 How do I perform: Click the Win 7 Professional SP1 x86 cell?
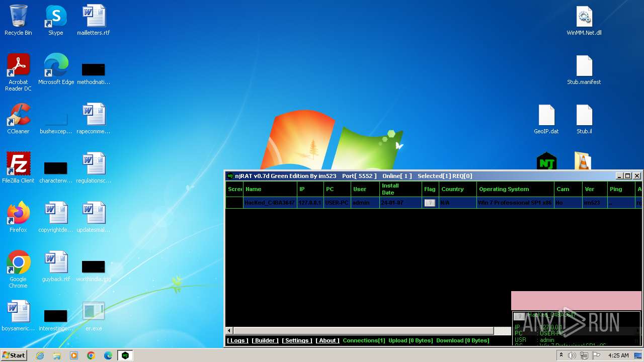click(x=515, y=203)
